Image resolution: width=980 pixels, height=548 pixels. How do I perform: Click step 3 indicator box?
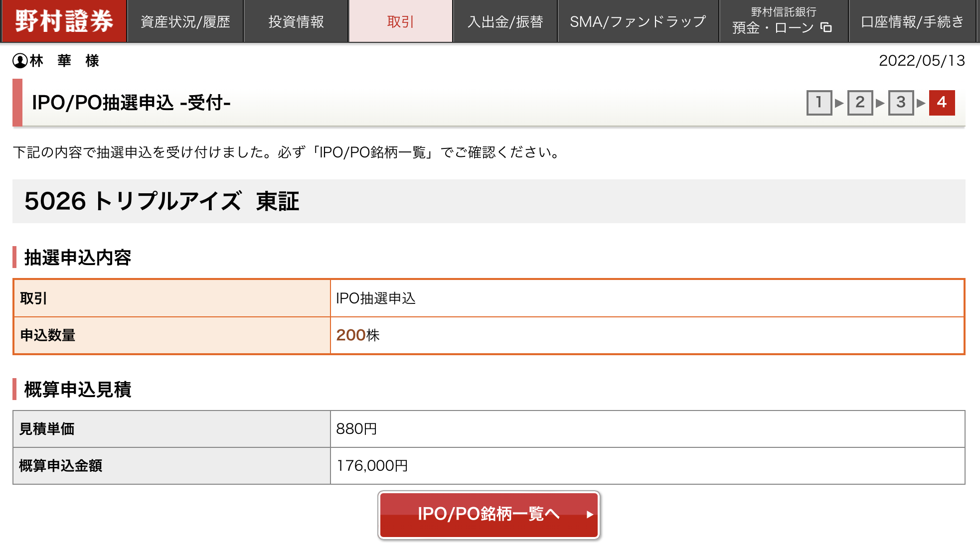point(901,103)
